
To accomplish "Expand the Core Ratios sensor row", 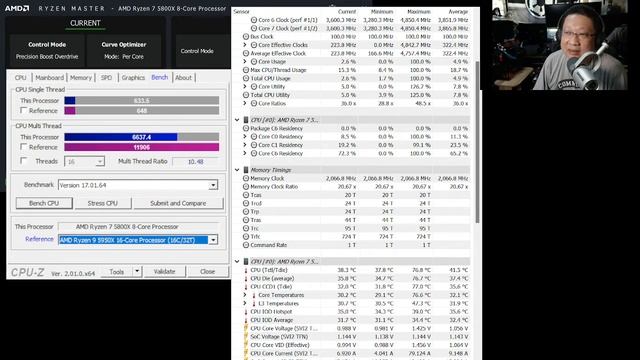I will 245,103.
